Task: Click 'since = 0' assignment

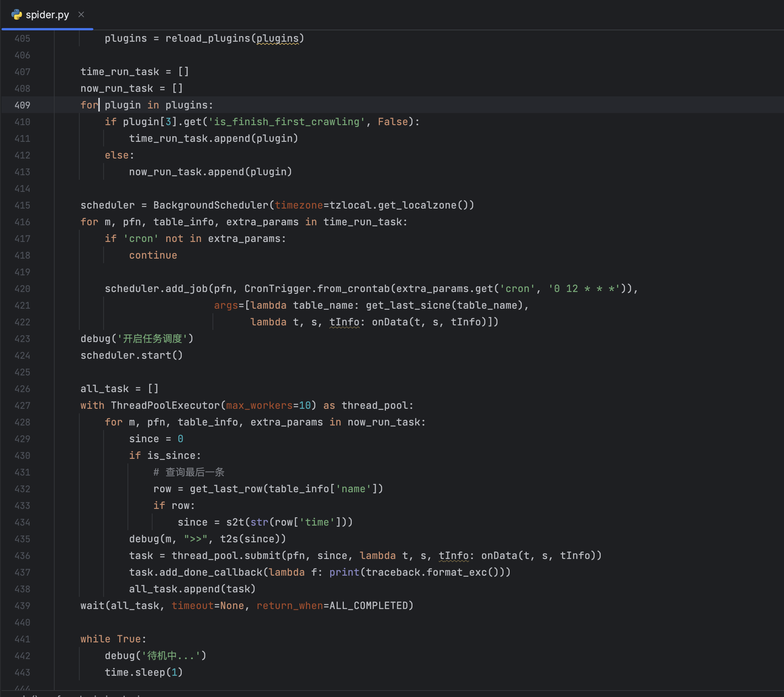Action: (x=156, y=439)
